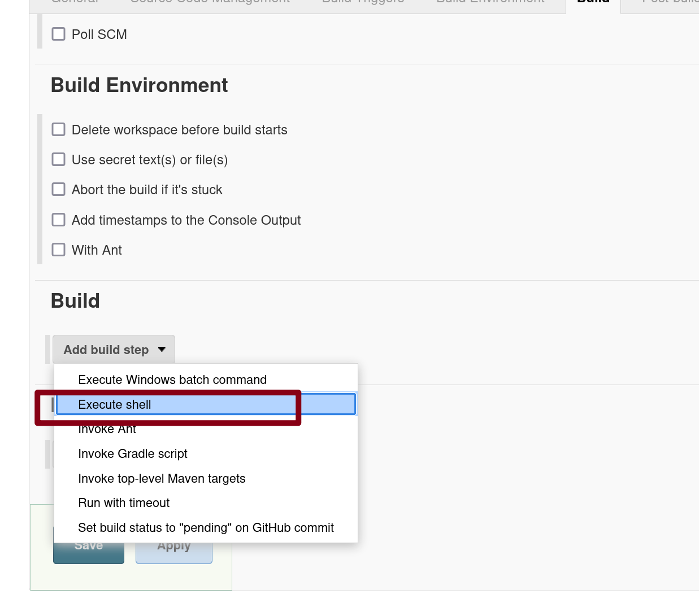Enable the Poll SCM checkbox
This screenshot has width=699, height=616.
[59, 34]
